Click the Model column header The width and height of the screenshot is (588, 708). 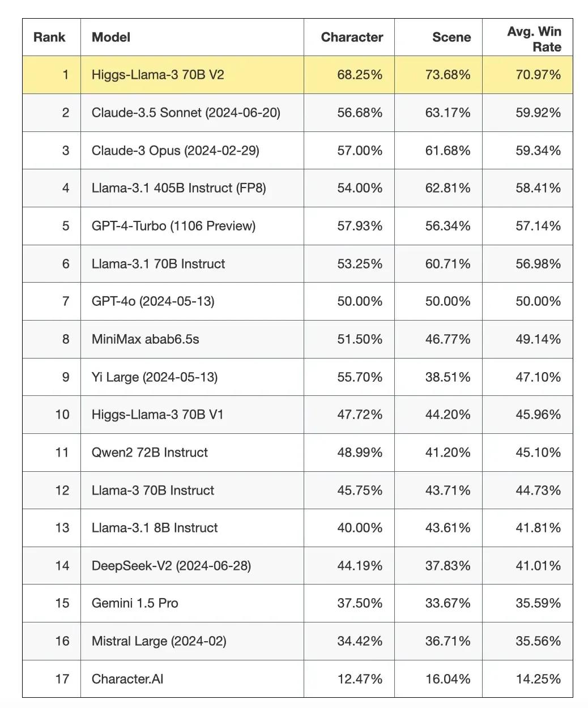tap(111, 37)
